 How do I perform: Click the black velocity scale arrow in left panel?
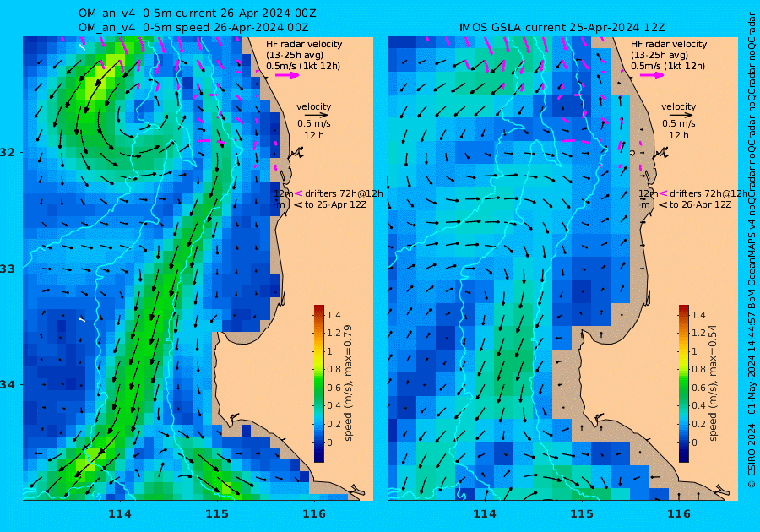pyautogui.click(x=318, y=116)
